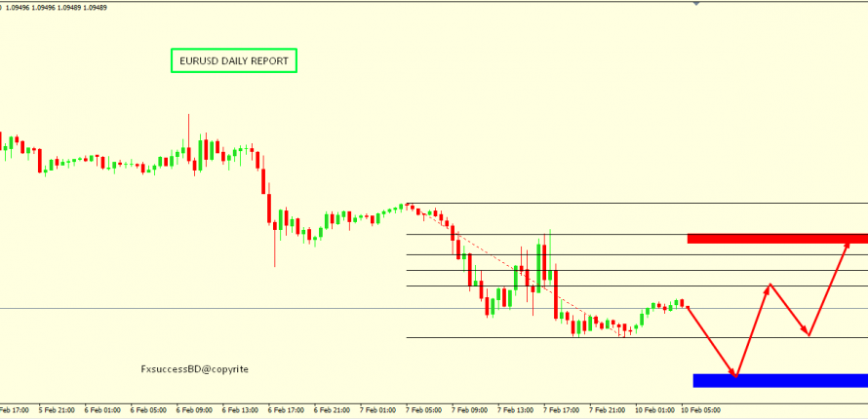Select the arrowhead touching the red zone

click(x=846, y=247)
